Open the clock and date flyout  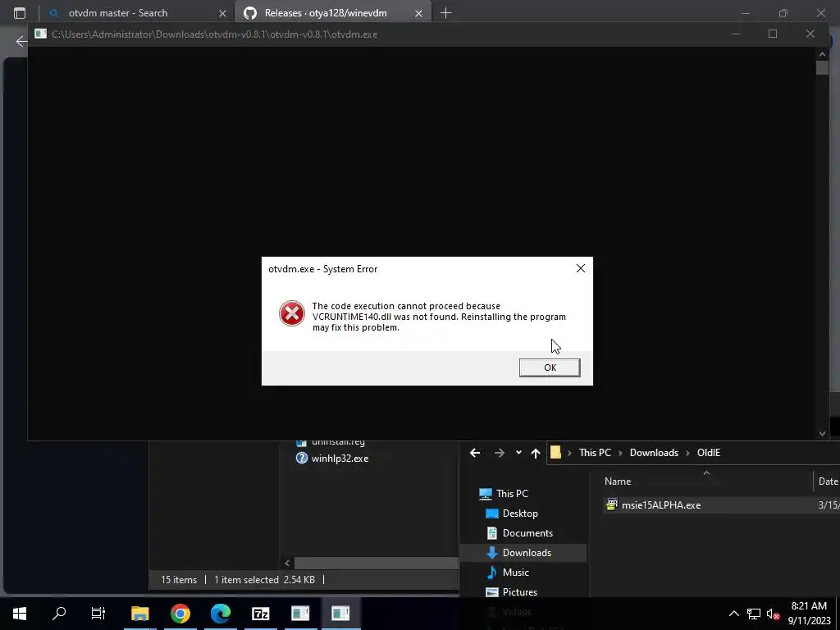pyautogui.click(x=809, y=614)
